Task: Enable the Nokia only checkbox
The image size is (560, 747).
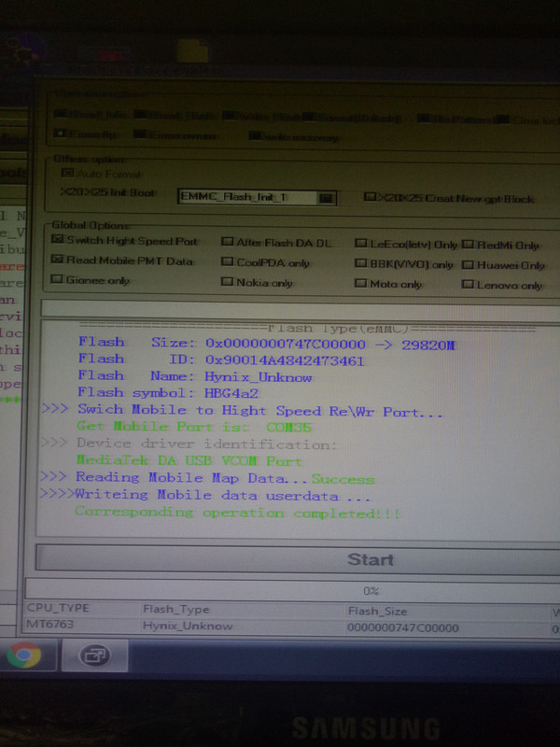Action: [x=227, y=282]
